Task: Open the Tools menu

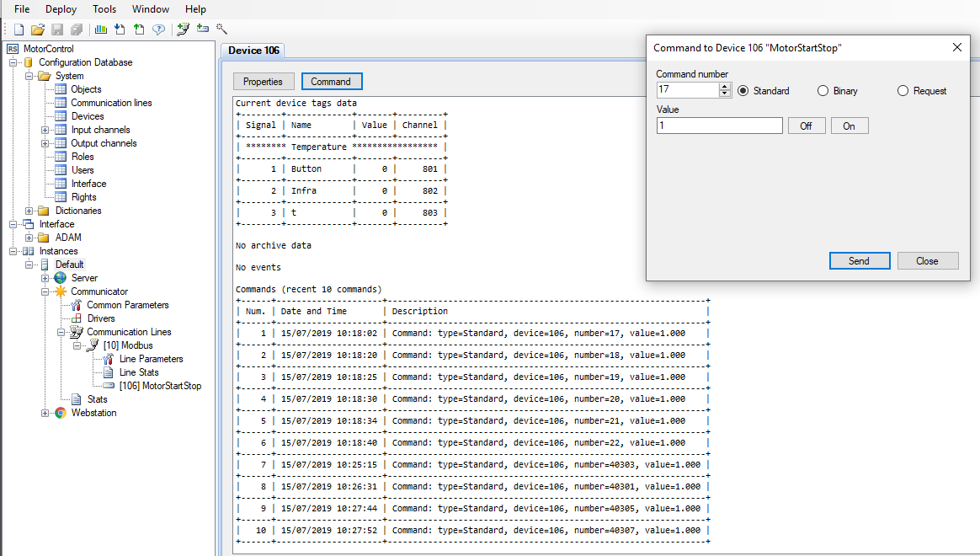Action: [x=104, y=9]
